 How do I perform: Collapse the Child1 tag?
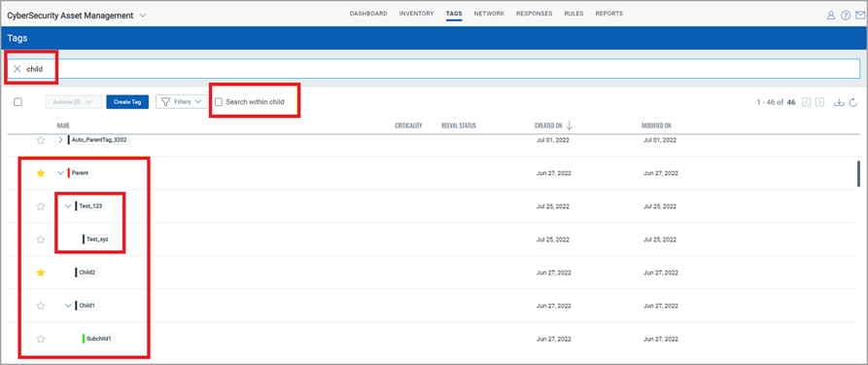click(68, 306)
